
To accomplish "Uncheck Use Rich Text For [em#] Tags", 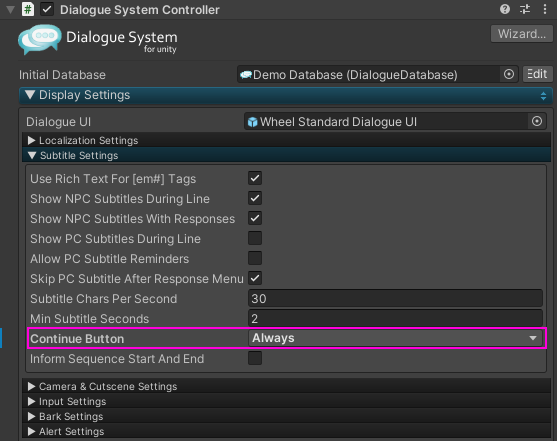I will tap(255, 178).
